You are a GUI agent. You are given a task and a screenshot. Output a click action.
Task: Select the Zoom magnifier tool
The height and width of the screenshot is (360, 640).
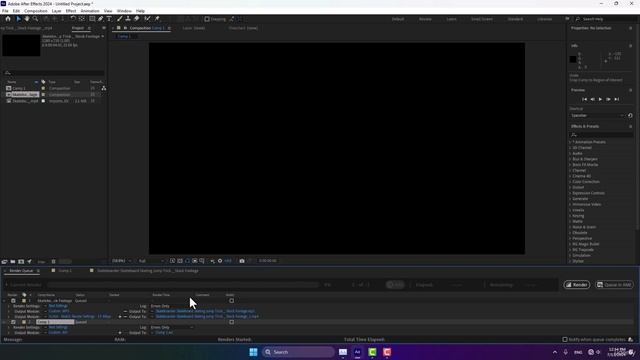(36, 19)
